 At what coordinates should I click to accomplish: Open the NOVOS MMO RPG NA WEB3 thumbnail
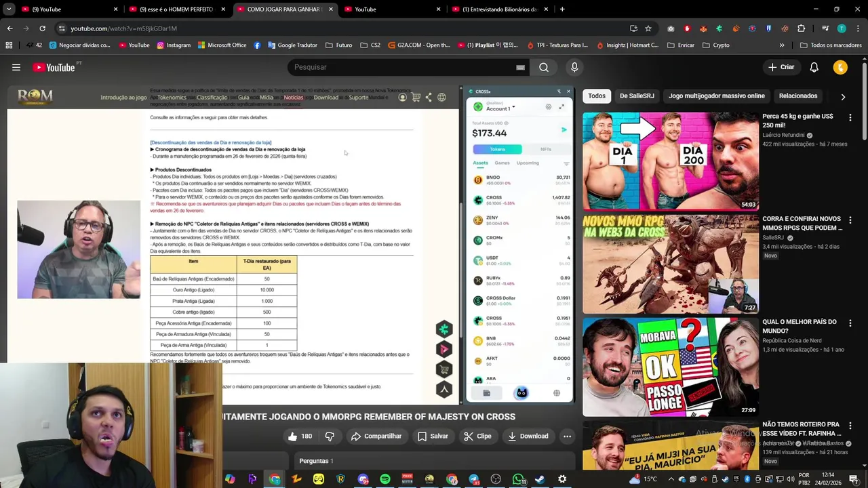point(670,264)
